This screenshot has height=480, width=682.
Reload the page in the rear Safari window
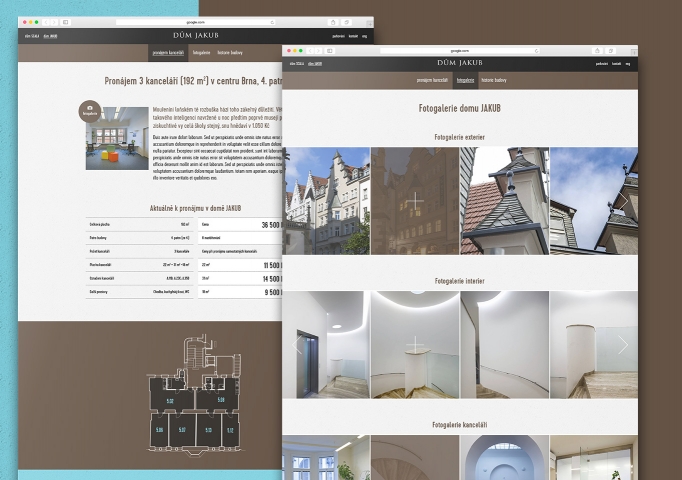tap(272, 22)
